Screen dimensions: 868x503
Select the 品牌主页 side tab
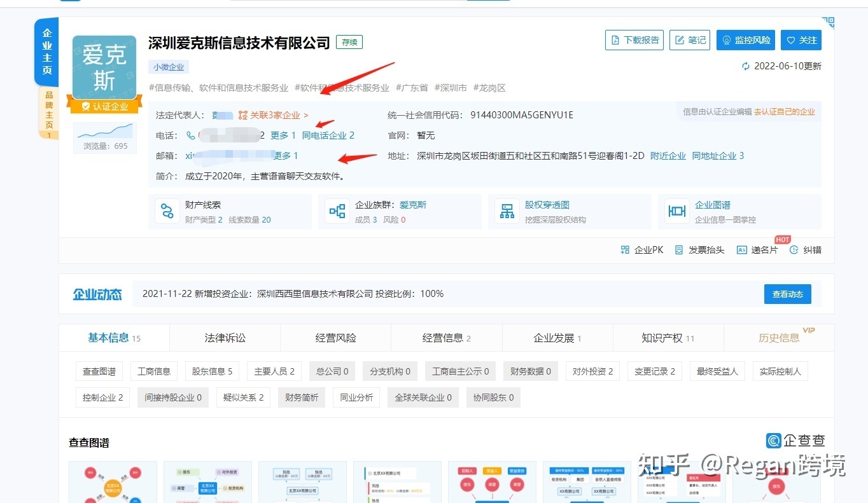point(48,113)
